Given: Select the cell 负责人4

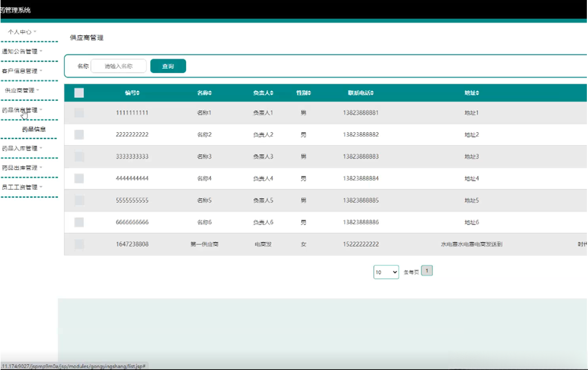Looking at the screenshot, I should tap(264, 178).
